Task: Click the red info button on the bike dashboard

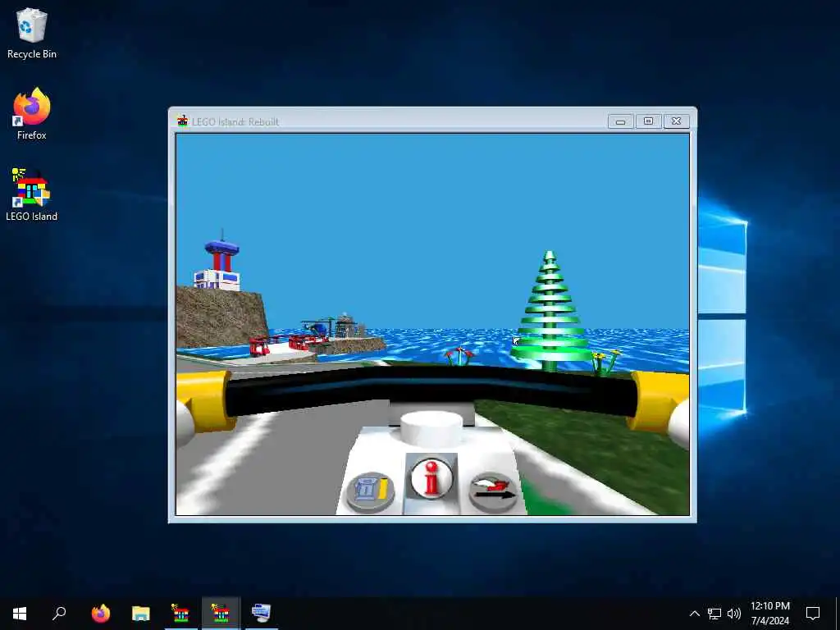Action: pos(431,477)
